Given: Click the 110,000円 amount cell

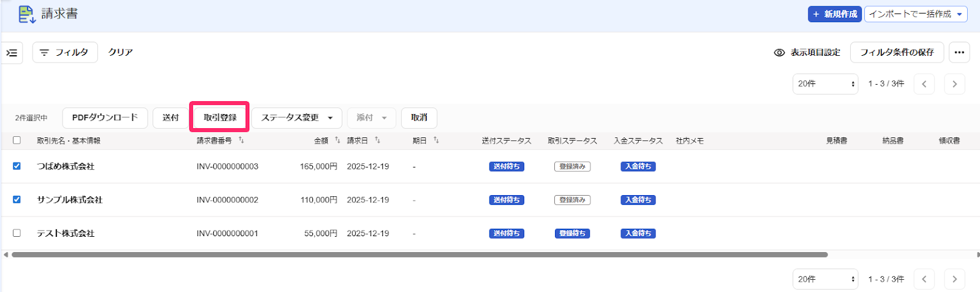Looking at the screenshot, I should 318,199.
